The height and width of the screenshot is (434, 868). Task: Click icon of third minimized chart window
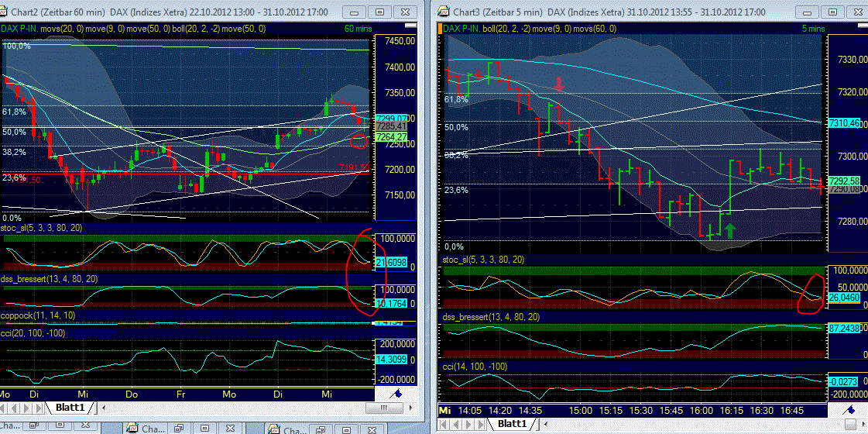pyautogui.click(x=275, y=429)
